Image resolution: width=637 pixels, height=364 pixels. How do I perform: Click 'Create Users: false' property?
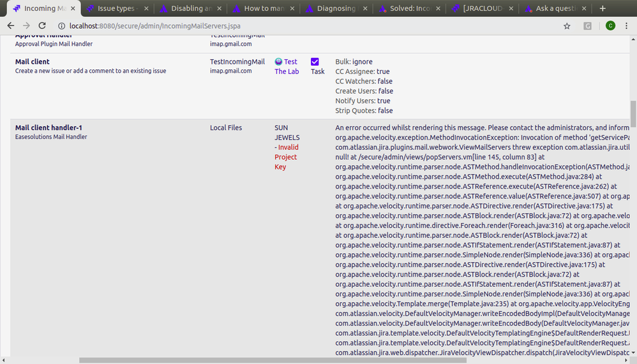point(364,91)
